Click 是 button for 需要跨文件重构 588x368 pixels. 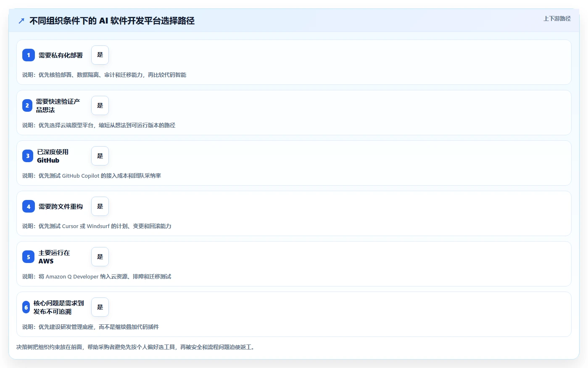[x=100, y=206]
